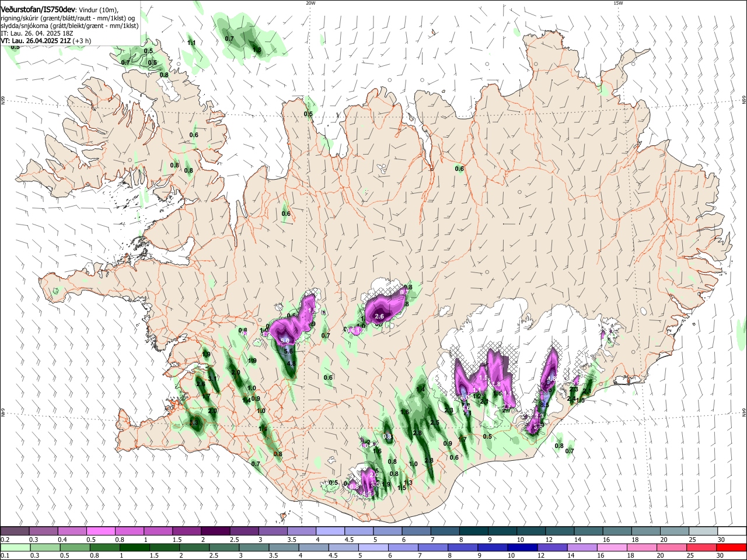This screenshot has width=747, height=560.
Task: Click the 2.5 label in upper legend row
Action: tap(235, 539)
